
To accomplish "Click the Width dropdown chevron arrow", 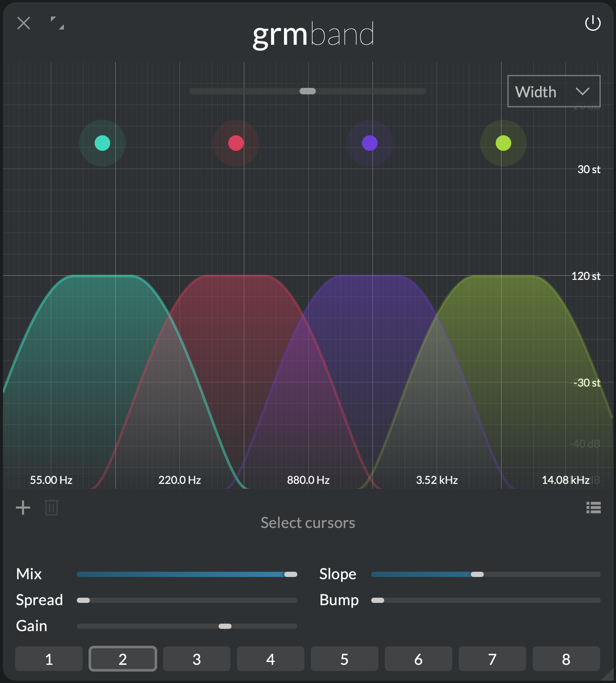I will tap(583, 91).
